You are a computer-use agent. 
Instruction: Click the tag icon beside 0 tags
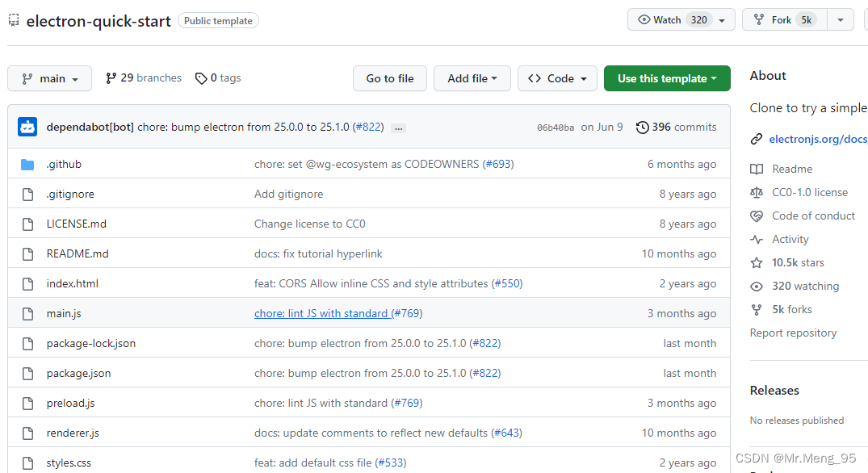point(201,78)
